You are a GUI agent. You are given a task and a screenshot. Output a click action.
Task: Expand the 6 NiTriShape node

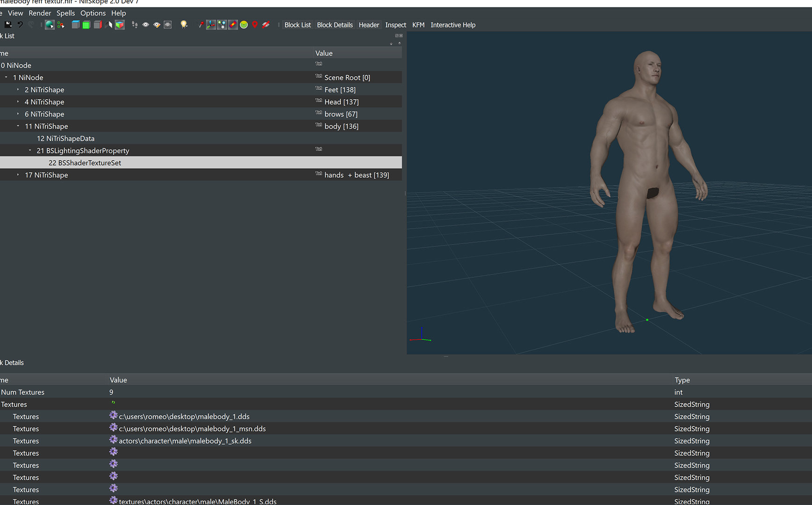pos(18,114)
